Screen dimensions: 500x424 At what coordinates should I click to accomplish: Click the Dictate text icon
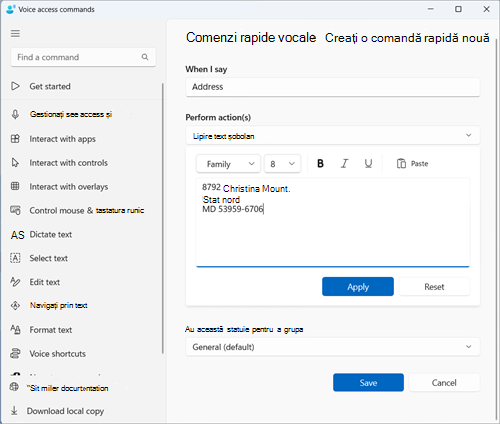pyautogui.click(x=17, y=235)
